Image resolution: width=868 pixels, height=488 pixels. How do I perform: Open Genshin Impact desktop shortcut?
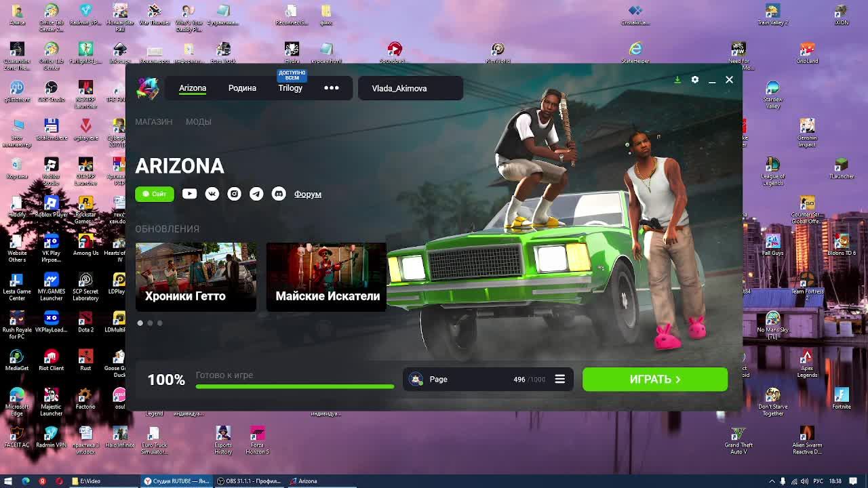coord(807,133)
